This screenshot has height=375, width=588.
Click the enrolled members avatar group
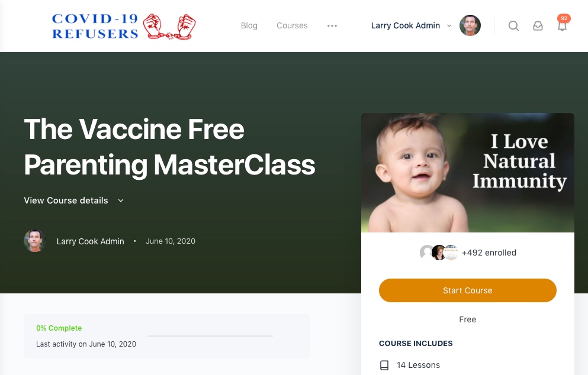[x=439, y=253]
